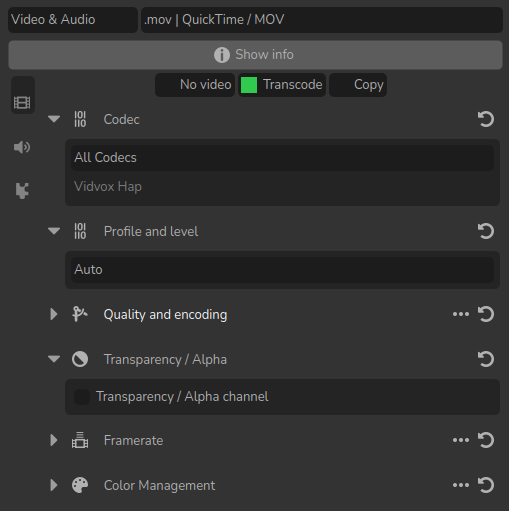Open the All Codecs filter field

tap(282, 158)
